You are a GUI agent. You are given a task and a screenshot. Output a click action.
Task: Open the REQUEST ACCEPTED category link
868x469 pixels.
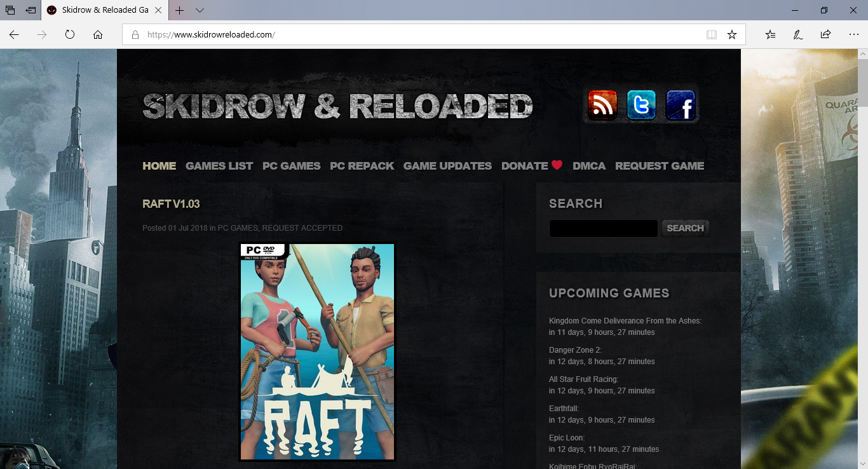pos(302,228)
